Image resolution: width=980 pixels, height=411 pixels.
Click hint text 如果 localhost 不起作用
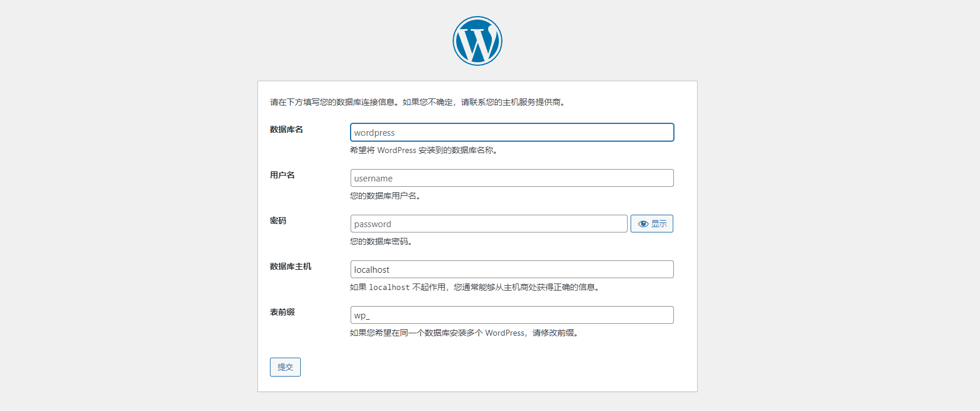pyautogui.click(x=399, y=287)
